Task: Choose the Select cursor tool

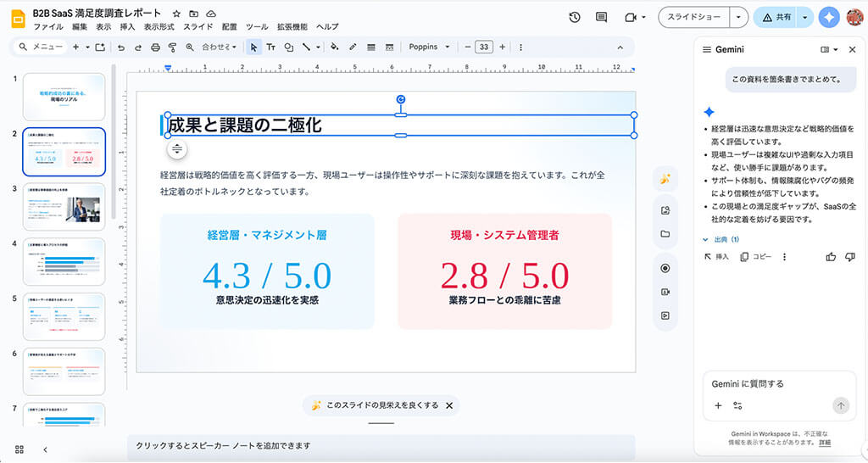Action: (x=253, y=47)
